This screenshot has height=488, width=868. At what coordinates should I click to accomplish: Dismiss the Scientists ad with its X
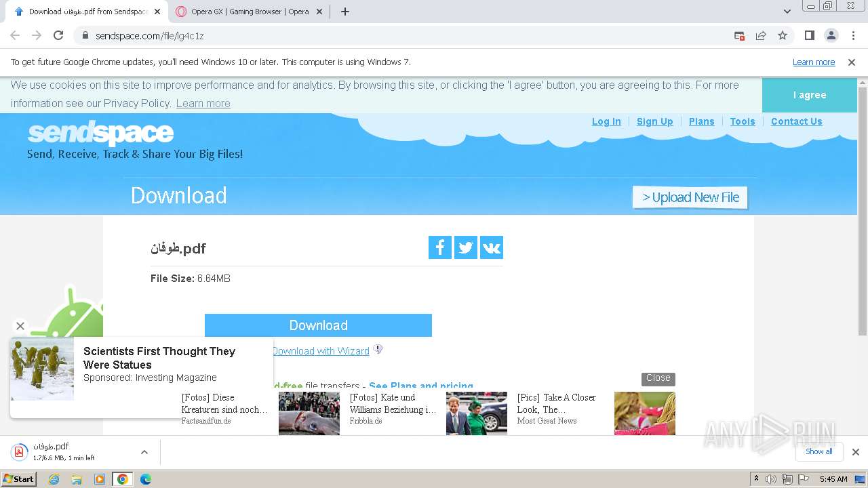20,326
